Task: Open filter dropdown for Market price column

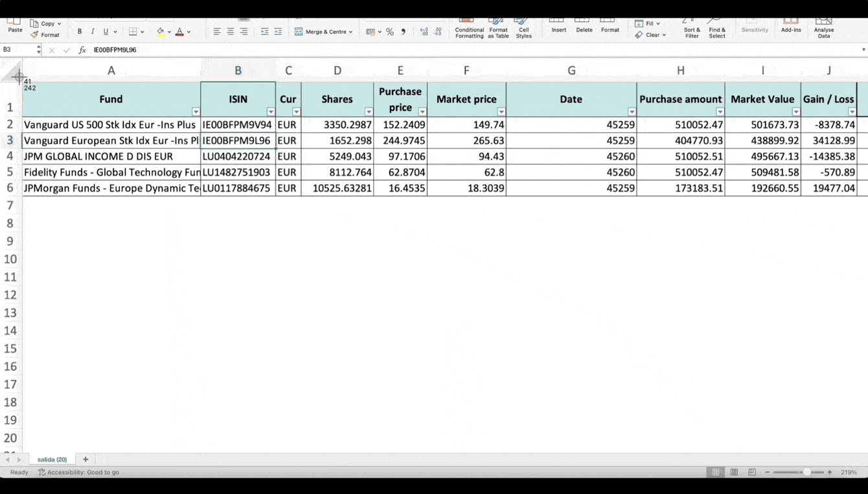Action: [501, 112]
